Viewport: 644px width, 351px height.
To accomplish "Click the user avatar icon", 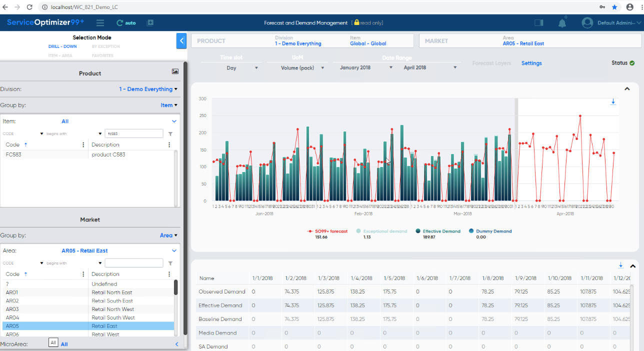I will coord(587,23).
